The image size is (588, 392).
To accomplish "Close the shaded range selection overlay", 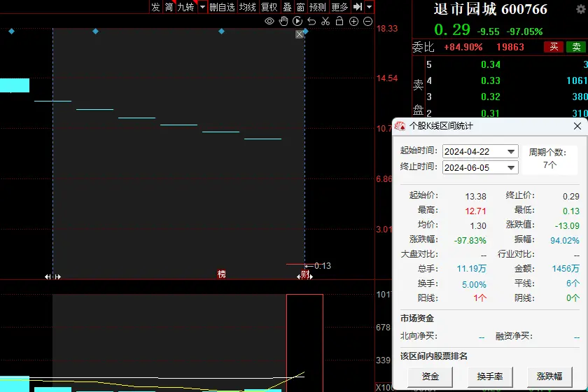I will coord(300,34).
